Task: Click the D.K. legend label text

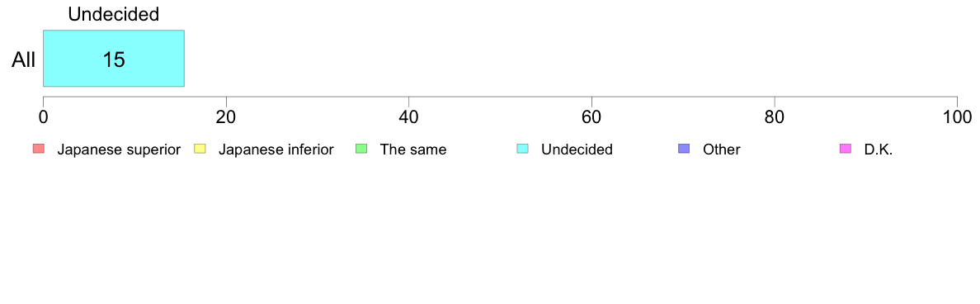Action: [879, 150]
